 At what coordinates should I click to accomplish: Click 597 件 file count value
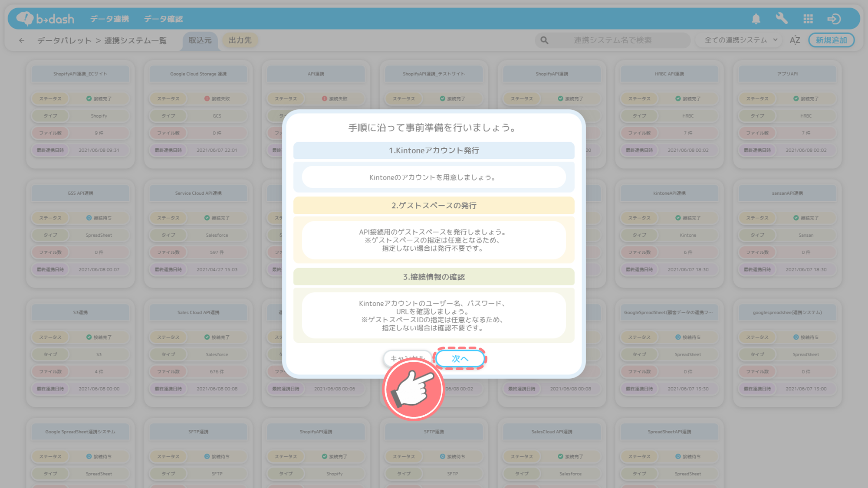[217, 252]
